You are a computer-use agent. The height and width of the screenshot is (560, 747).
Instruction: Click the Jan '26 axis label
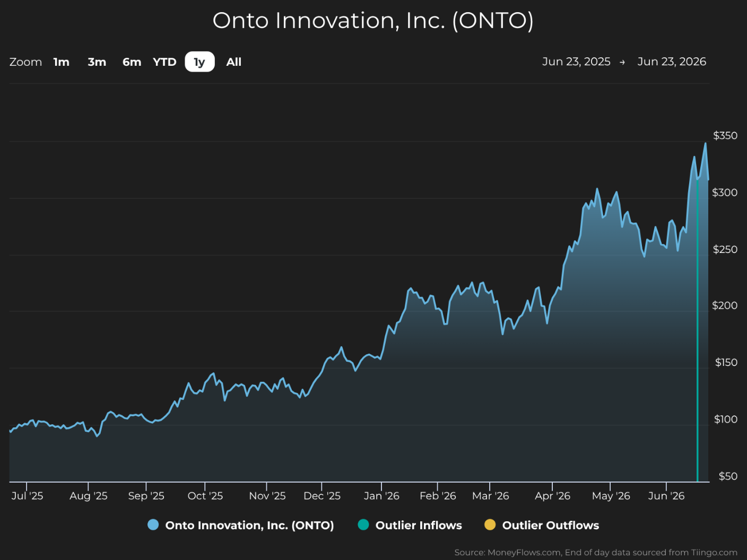point(381,496)
